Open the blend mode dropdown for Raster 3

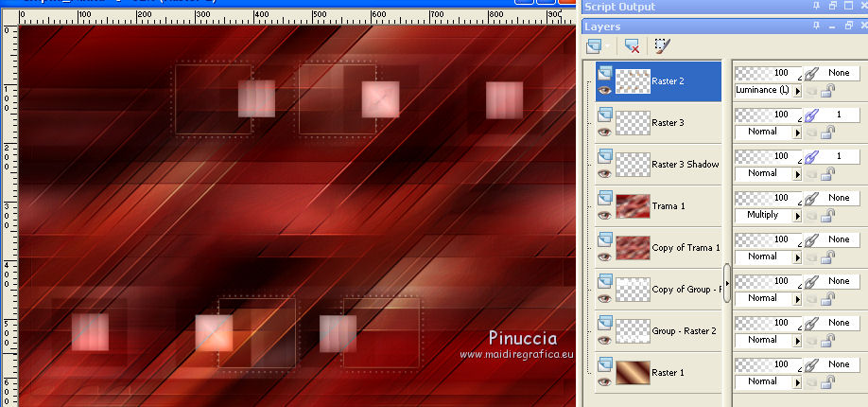click(x=797, y=133)
